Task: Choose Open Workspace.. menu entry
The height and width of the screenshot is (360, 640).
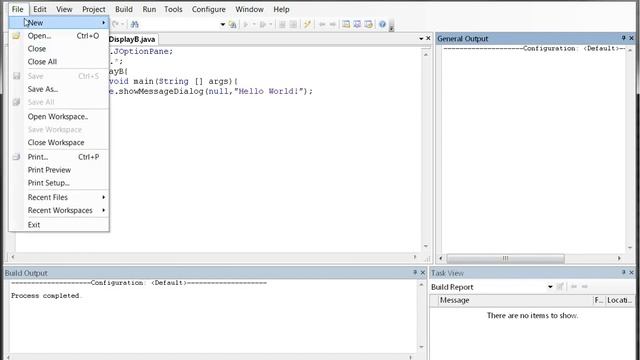Action: tap(59, 116)
